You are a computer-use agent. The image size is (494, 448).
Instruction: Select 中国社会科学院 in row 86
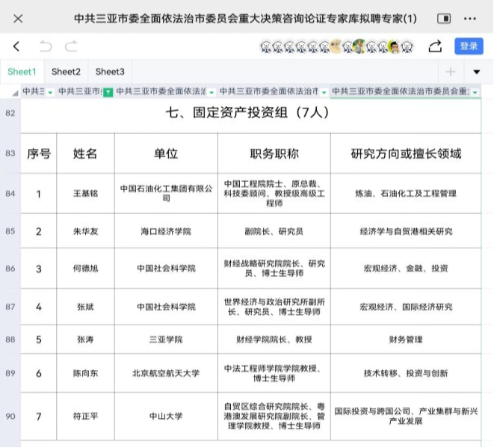(166, 269)
